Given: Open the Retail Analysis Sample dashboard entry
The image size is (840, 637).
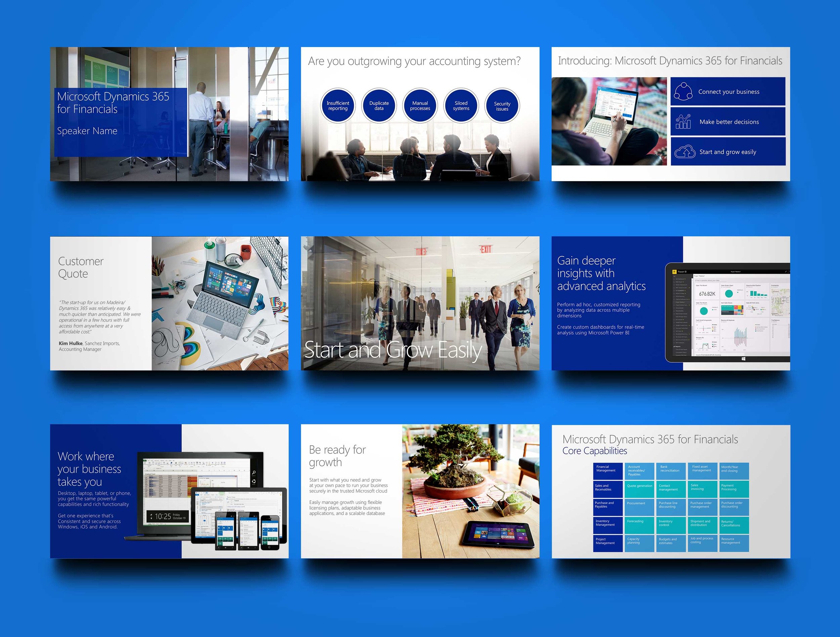Looking at the screenshot, I should [x=682, y=314].
